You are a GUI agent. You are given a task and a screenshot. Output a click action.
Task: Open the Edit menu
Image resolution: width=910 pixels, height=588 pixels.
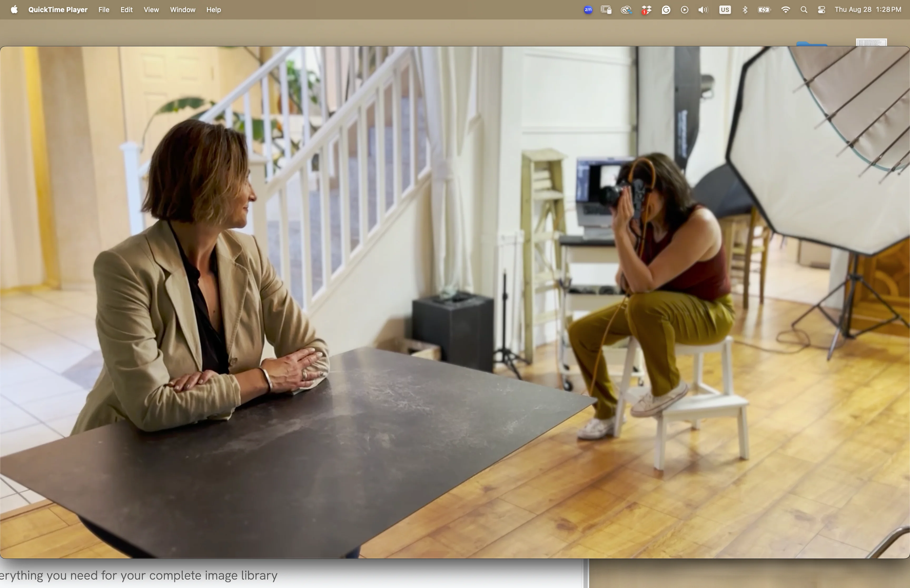point(126,10)
